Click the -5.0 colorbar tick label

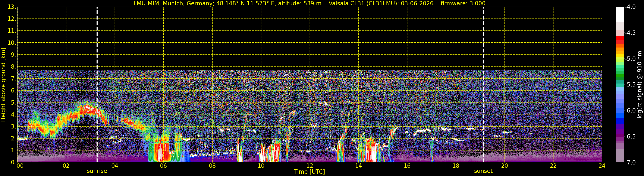(630, 59)
